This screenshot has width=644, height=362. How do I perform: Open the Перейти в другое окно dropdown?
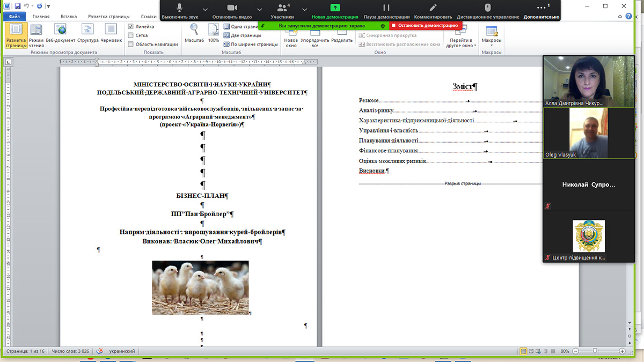tap(460, 43)
